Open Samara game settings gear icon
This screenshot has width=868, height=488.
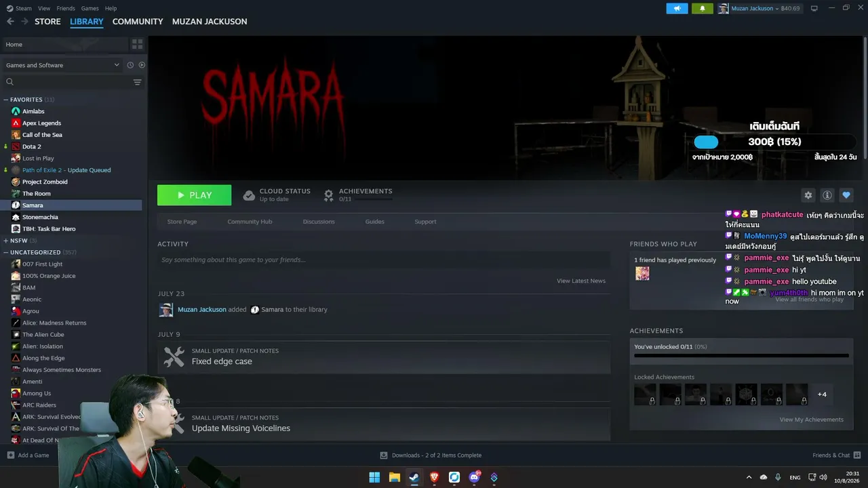click(x=808, y=195)
